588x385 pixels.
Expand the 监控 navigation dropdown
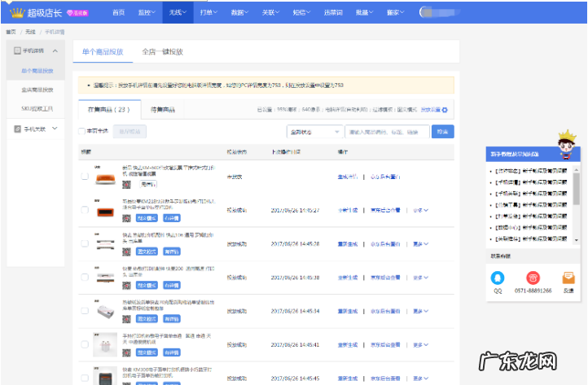[147, 12]
